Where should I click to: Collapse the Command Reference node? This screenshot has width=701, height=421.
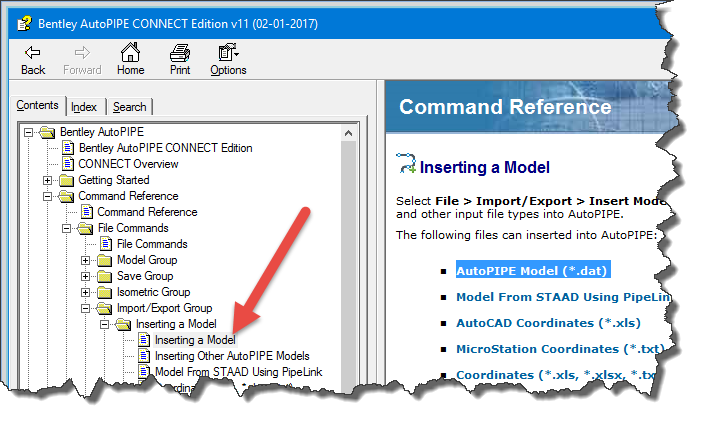click(x=47, y=197)
